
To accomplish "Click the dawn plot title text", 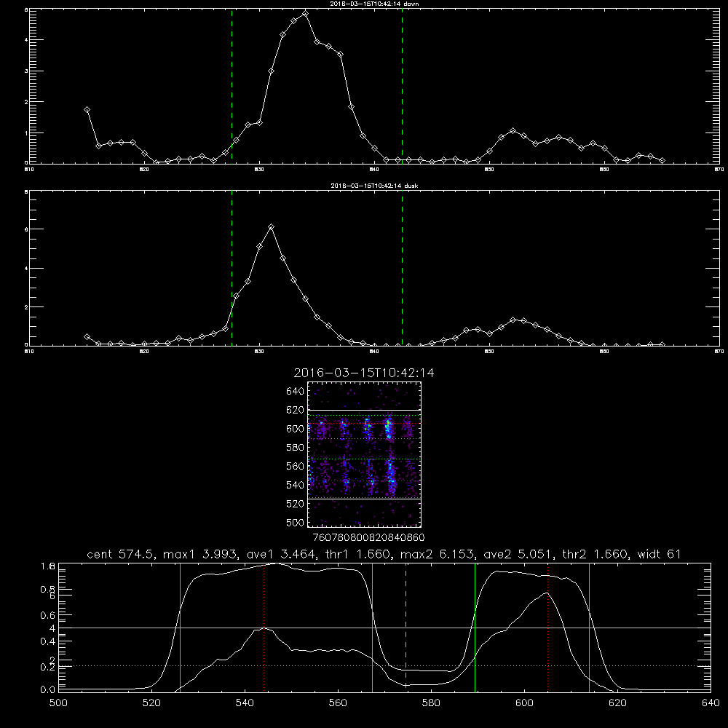I will point(374,4).
